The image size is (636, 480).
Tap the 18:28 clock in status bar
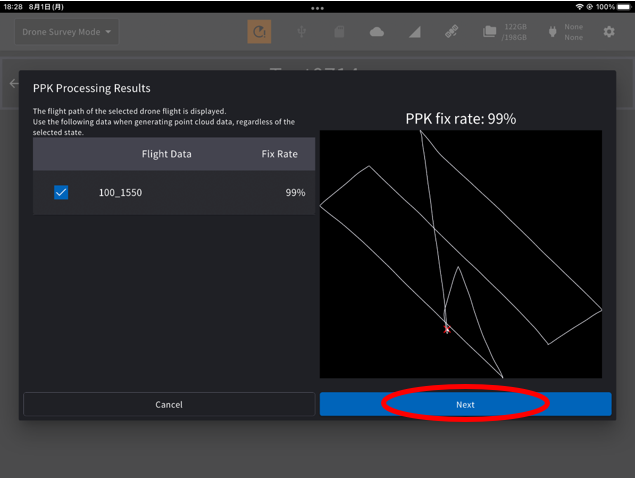(13, 6)
